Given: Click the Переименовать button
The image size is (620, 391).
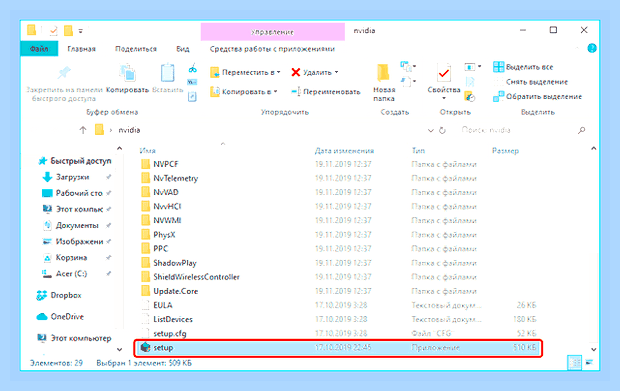Looking at the screenshot, I should coord(326,92).
